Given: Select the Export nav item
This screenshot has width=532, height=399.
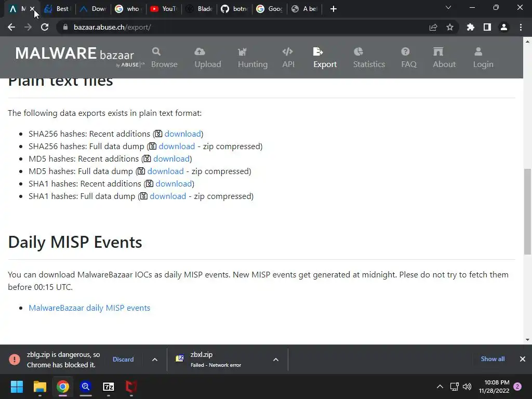Looking at the screenshot, I should [325, 58].
